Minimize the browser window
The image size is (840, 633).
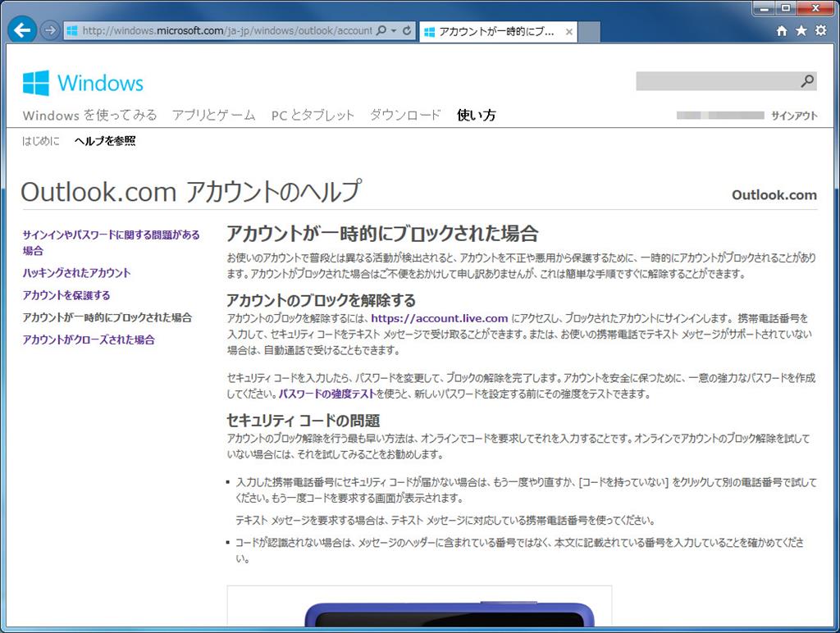[x=765, y=8]
